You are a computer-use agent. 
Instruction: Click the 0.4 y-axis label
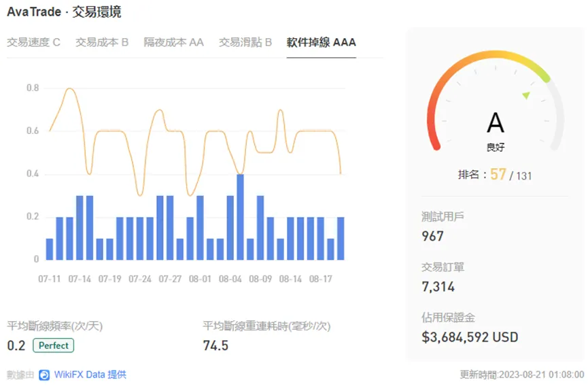(33, 174)
